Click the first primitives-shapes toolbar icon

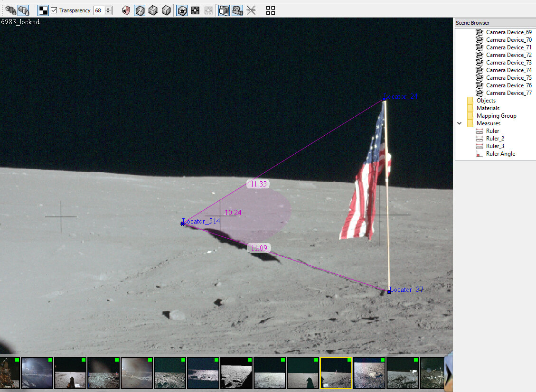click(10, 10)
